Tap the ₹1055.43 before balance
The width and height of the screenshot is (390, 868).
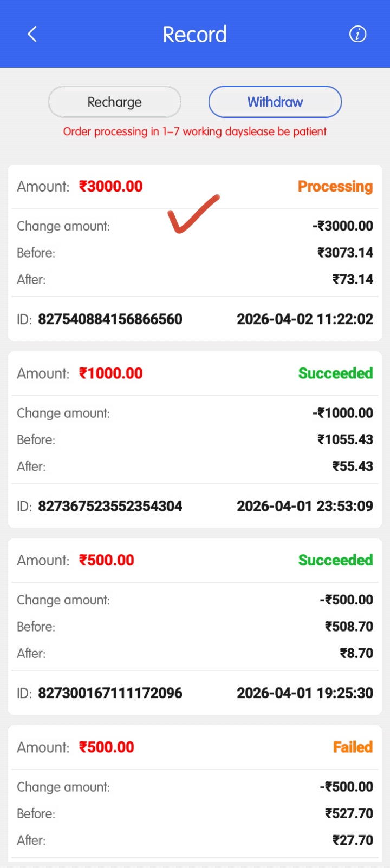coord(345,439)
